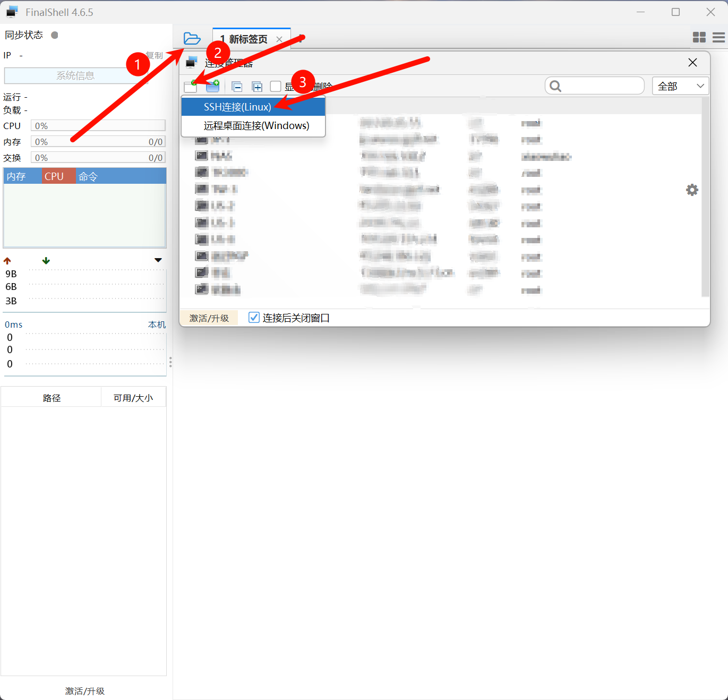
Task: Click the new folder icon with plus
Action: coord(212,86)
